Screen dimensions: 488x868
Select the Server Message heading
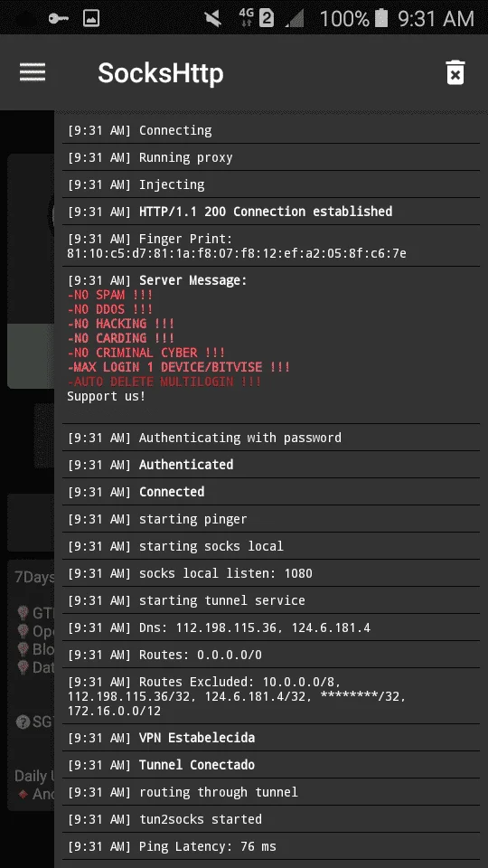tap(192, 280)
